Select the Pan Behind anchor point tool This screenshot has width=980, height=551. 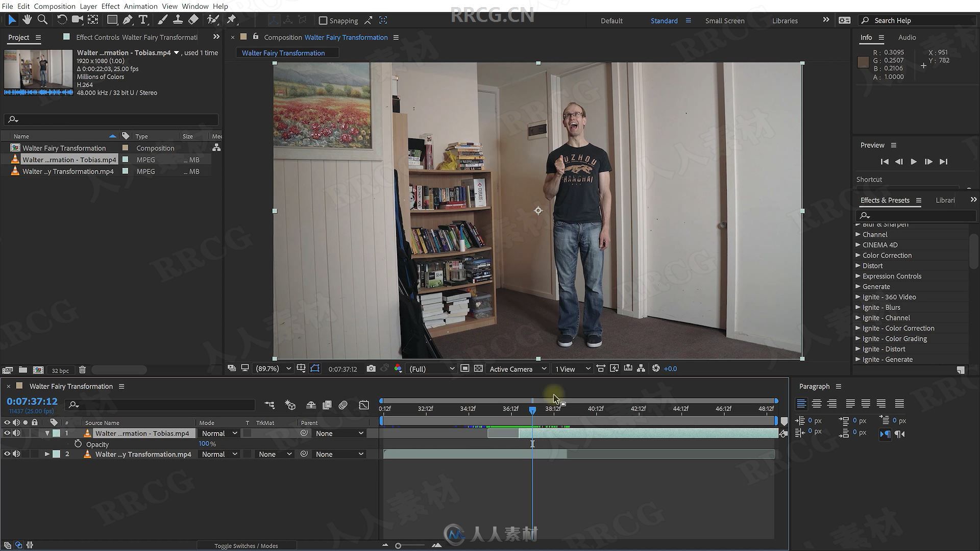(x=93, y=20)
